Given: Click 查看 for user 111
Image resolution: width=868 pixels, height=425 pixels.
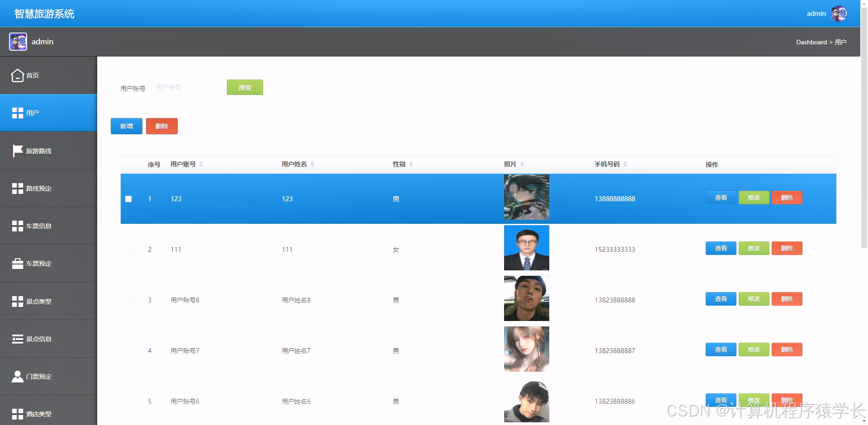Looking at the screenshot, I should (x=721, y=248).
